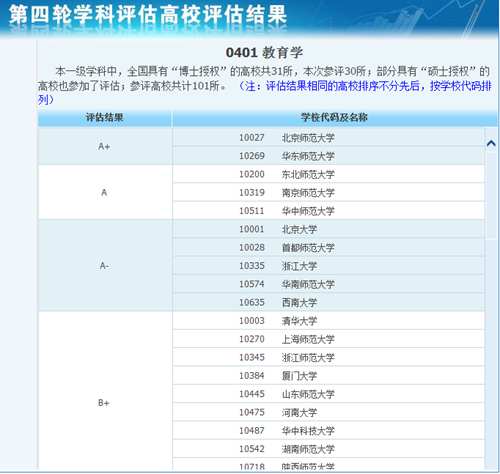Select the 首都师范大学 row
Viewport: 500px width, 474px height.
328,247
